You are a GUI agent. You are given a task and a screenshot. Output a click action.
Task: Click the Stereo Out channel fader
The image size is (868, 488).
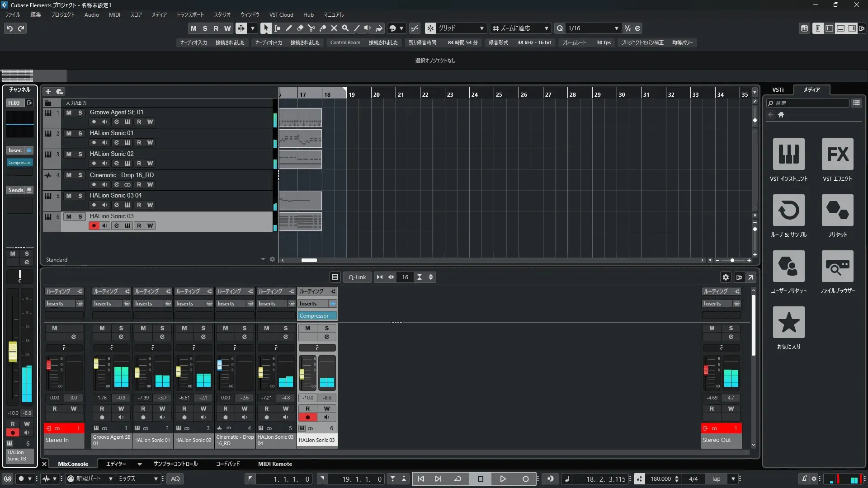click(x=706, y=370)
